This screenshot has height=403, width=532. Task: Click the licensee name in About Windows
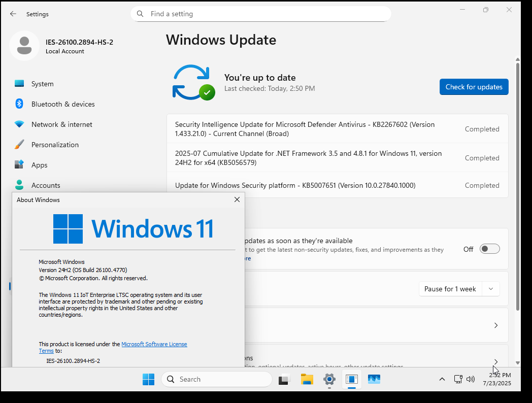[73, 361]
